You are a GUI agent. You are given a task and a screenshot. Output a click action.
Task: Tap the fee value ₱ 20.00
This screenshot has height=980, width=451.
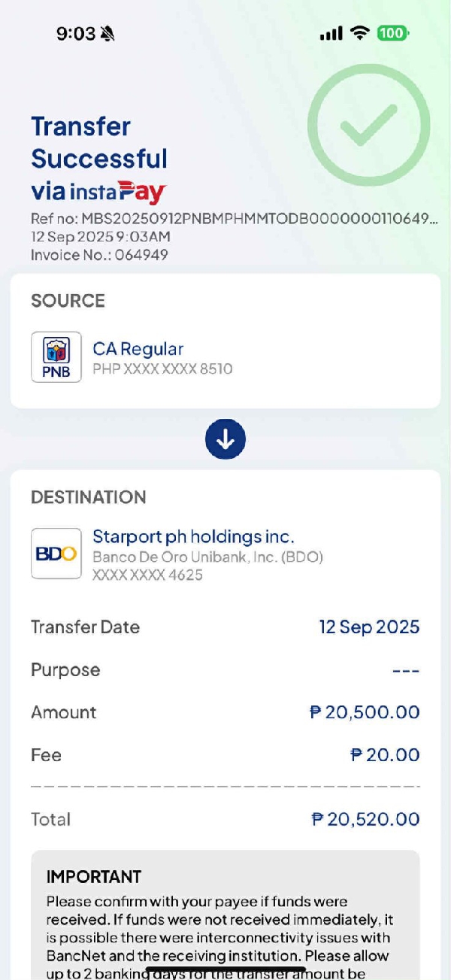point(385,755)
